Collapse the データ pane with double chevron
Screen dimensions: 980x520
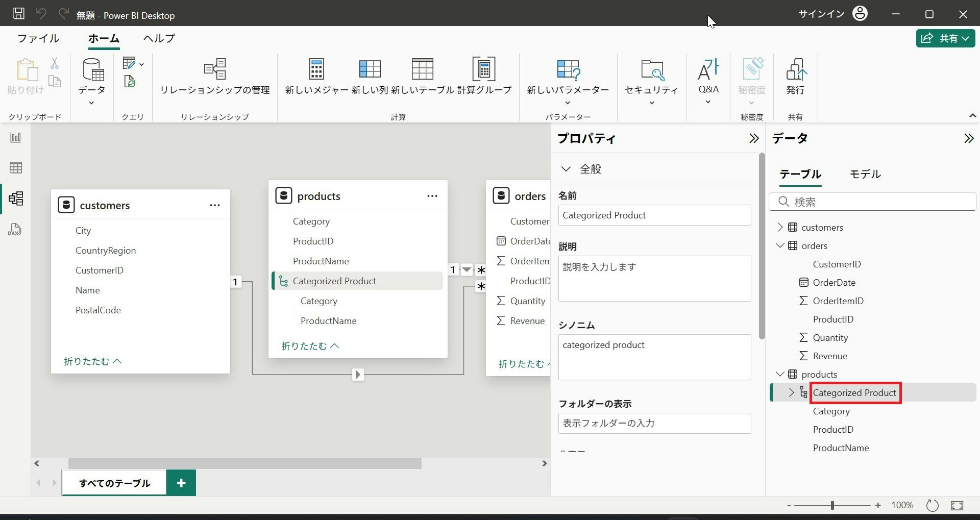968,138
